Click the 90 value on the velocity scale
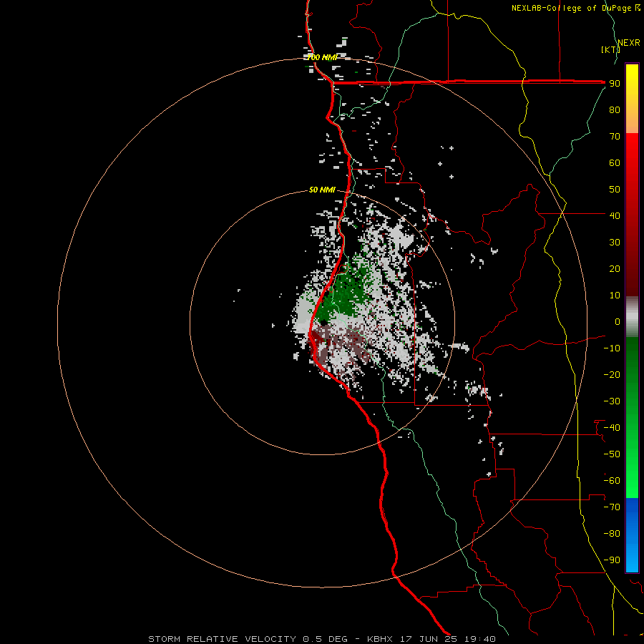This screenshot has width=644, height=644. [615, 84]
